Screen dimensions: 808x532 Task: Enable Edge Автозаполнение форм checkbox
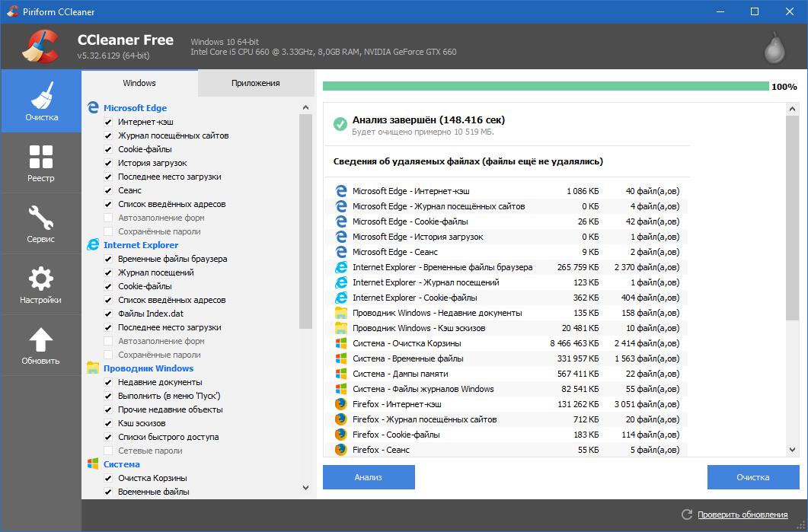point(108,218)
